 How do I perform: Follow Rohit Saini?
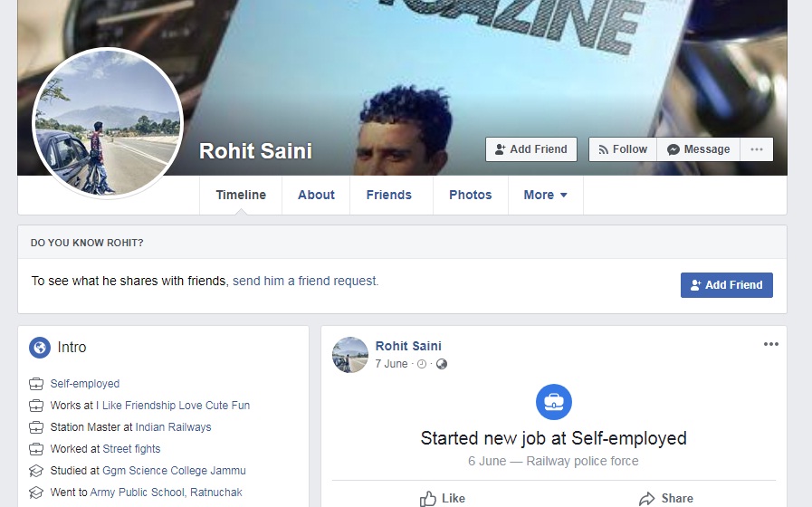(x=623, y=149)
